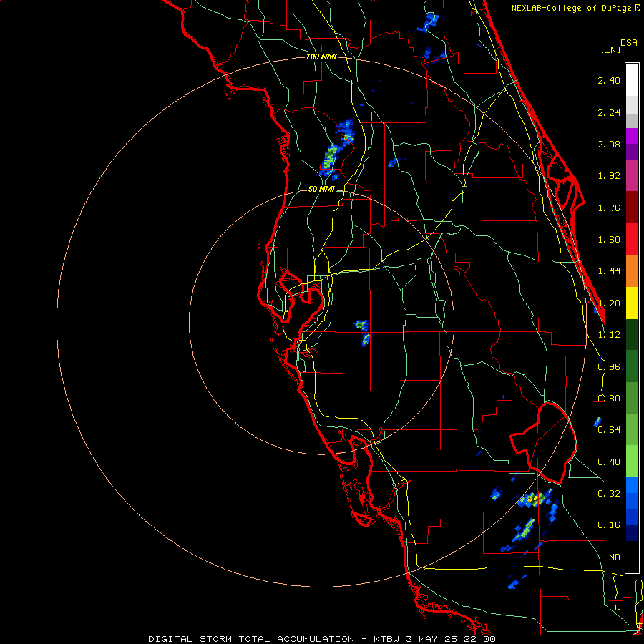Image resolution: width=644 pixels, height=644 pixels.
Task: Pick the white legend swatch at 2.40
Action: [x=632, y=80]
